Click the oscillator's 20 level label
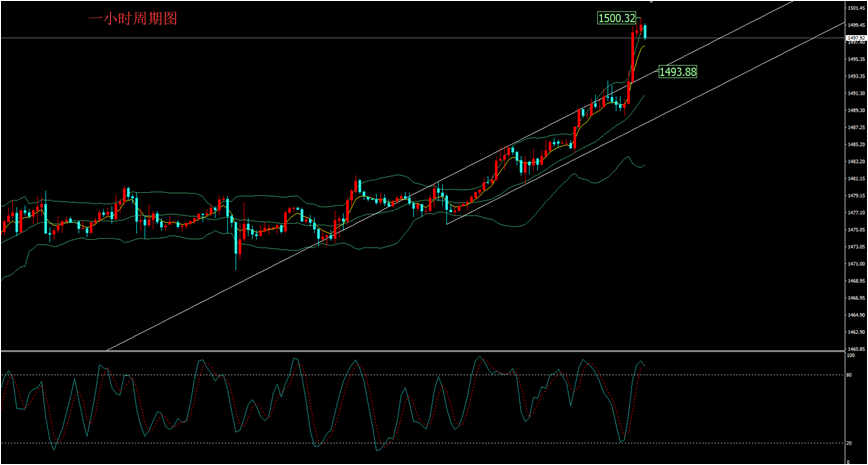The width and height of the screenshot is (868, 465). pos(851,443)
